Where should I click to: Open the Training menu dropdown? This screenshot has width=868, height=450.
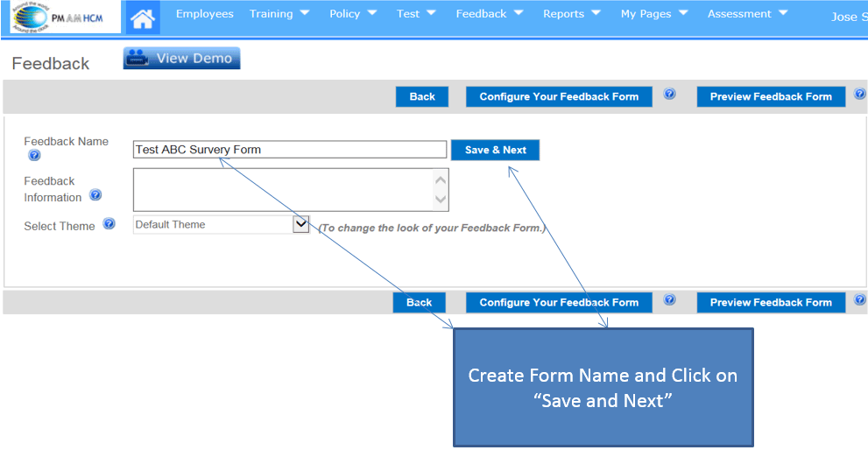tap(279, 14)
